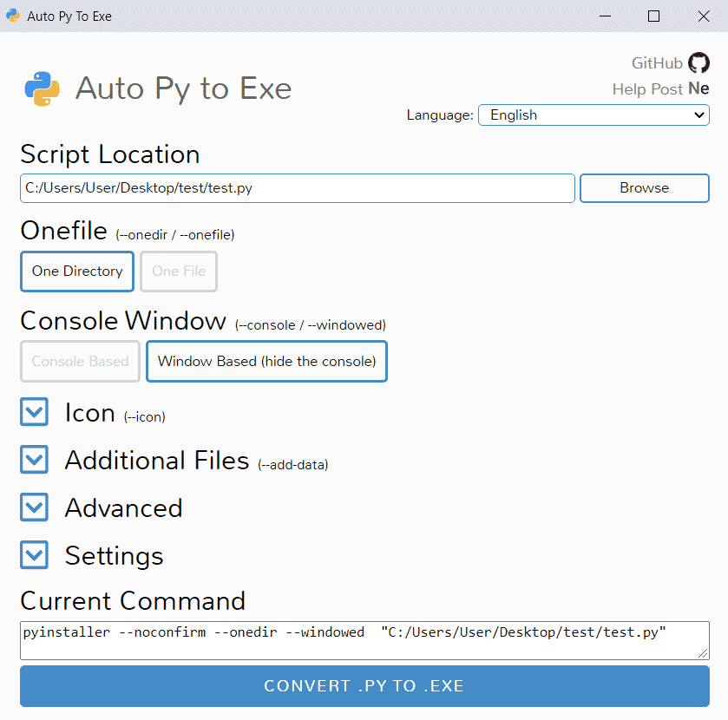
Task: Click the small Python icon in the title bar
Action: coord(13,16)
